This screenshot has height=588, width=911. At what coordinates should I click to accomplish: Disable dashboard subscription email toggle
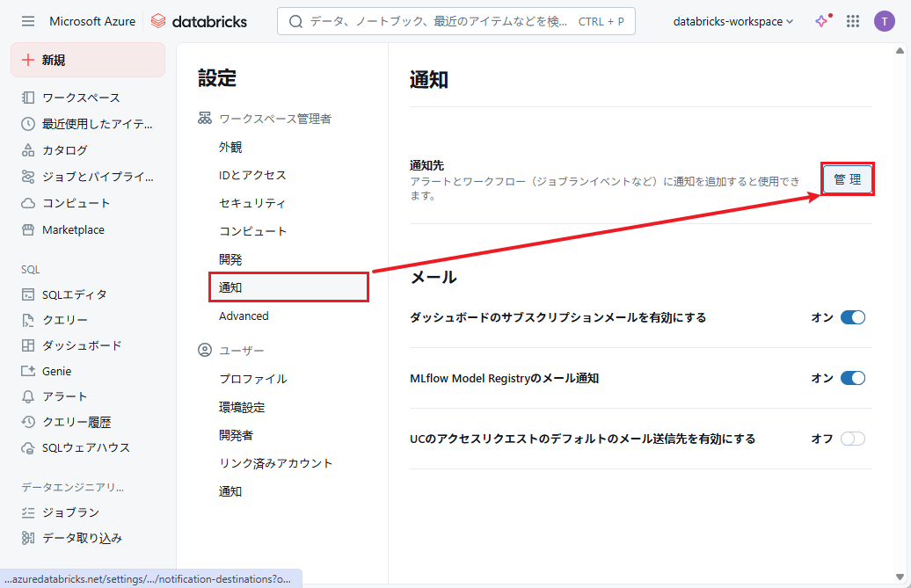coord(852,317)
